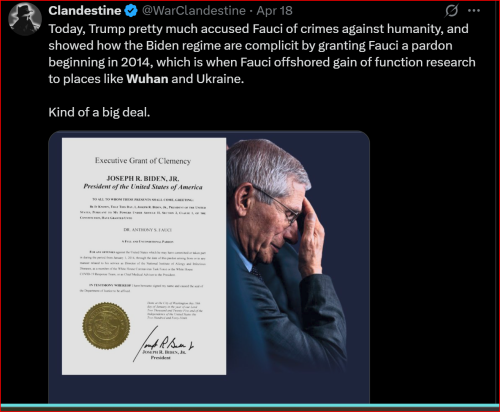
Task: Click the Apr 18 post date
Action: tap(274, 11)
